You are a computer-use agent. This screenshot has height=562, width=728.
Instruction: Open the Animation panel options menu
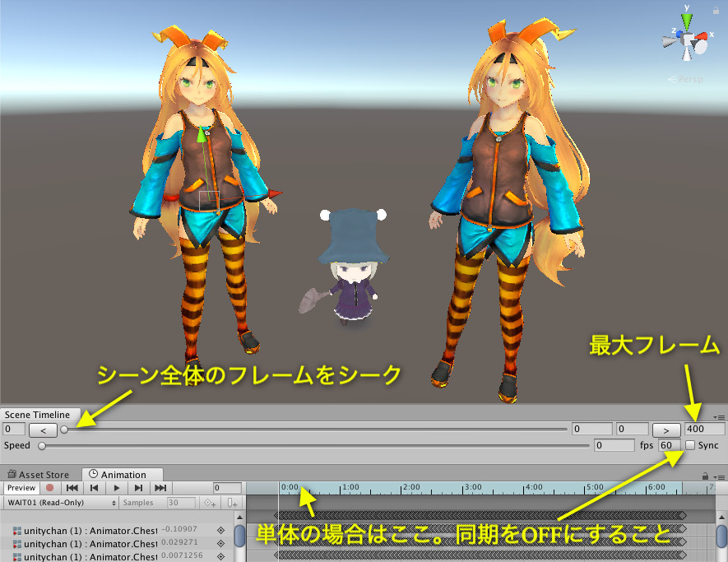pyautogui.click(x=720, y=476)
